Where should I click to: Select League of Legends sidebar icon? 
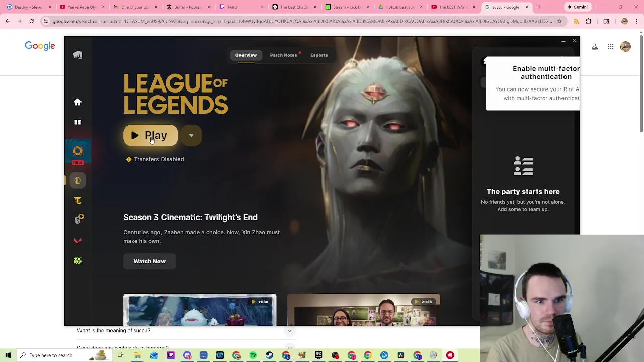coord(77,180)
